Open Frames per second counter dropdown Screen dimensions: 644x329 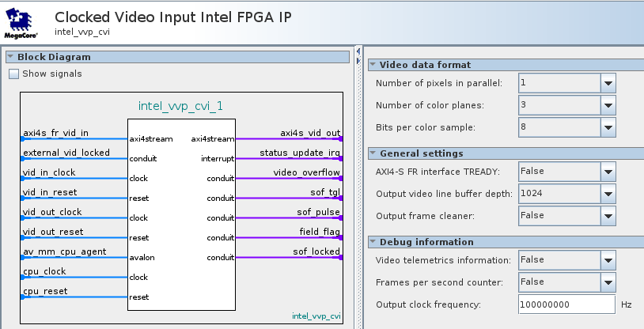(x=608, y=282)
